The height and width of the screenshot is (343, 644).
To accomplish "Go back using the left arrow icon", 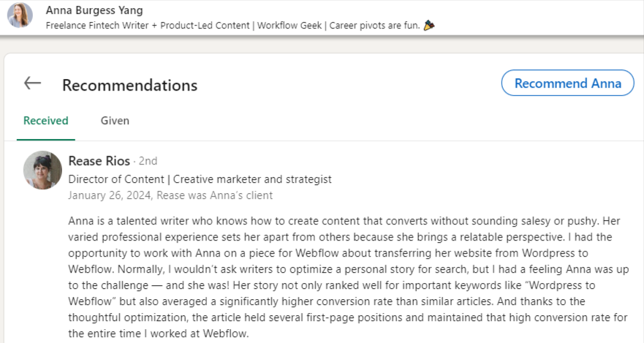I will [32, 83].
